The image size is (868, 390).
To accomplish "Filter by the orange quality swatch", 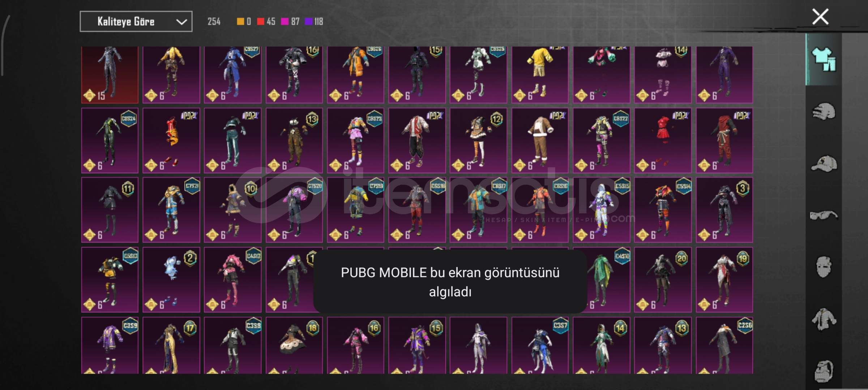I will [244, 22].
